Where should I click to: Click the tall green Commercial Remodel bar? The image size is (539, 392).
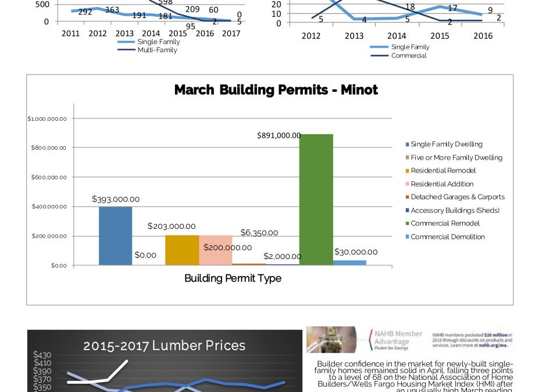point(316,199)
